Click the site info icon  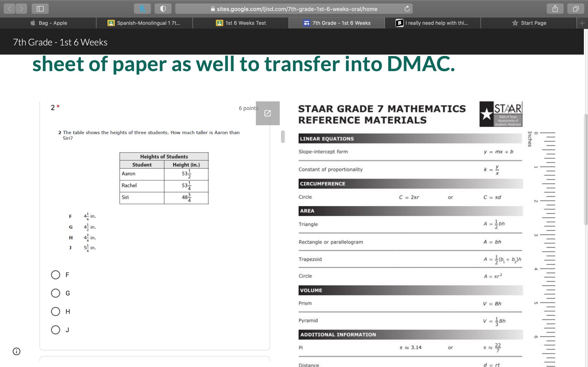click(17, 351)
